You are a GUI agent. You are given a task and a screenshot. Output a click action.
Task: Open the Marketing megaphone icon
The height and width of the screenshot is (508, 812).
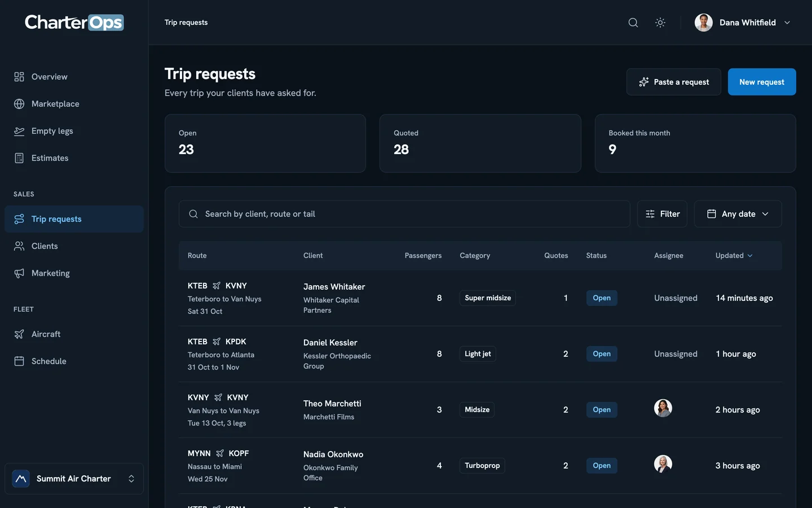pos(19,273)
